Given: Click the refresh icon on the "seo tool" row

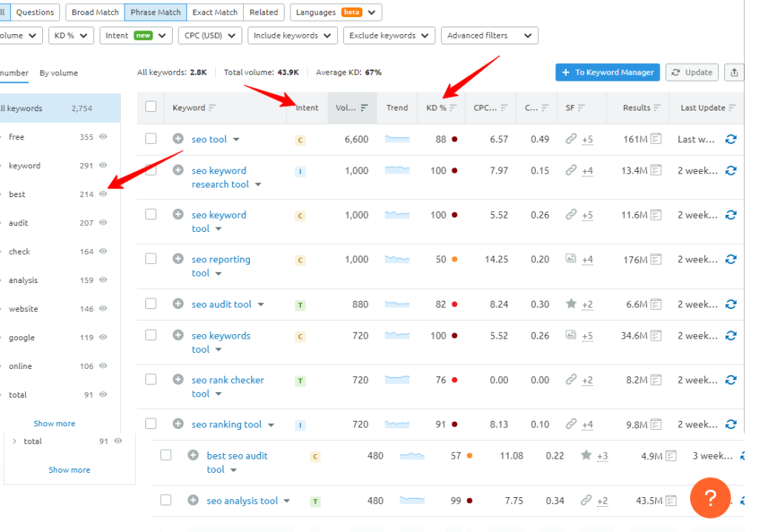Looking at the screenshot, I should coord(731,139).
